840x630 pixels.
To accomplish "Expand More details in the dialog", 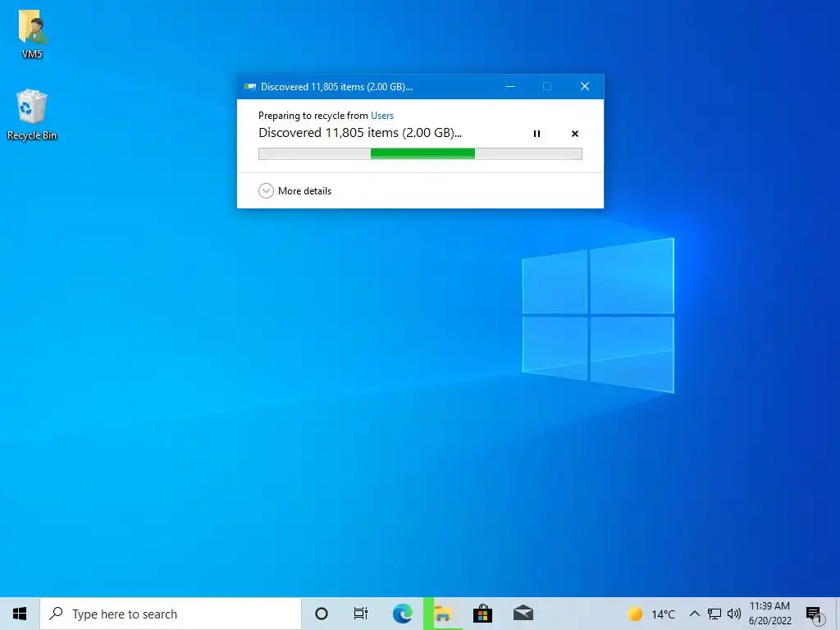I will coord(295,190).
